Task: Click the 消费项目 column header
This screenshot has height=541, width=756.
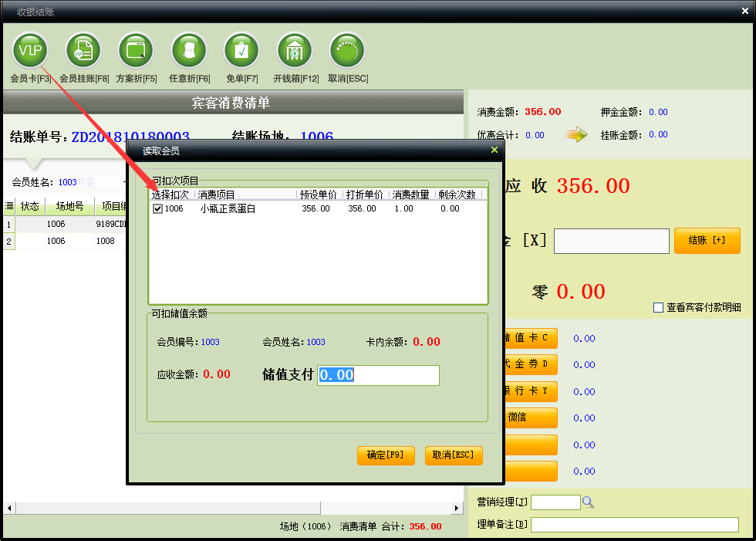Action: (x=245, y=194)
